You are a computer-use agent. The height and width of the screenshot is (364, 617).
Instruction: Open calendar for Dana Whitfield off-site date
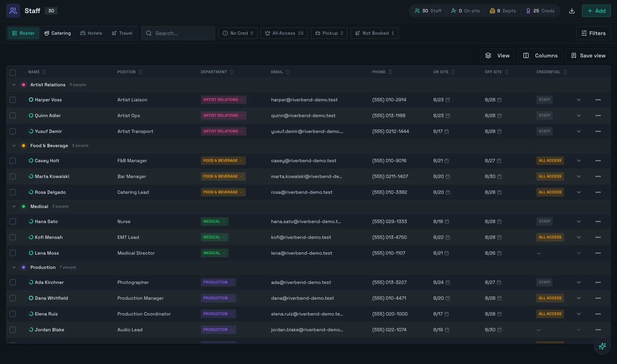499,298
